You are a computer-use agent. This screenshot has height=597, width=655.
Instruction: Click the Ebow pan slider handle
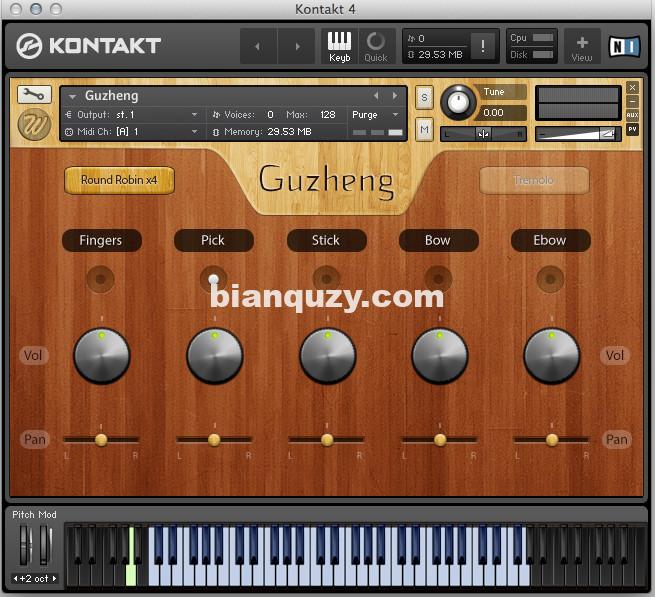[x=552, y=439]
